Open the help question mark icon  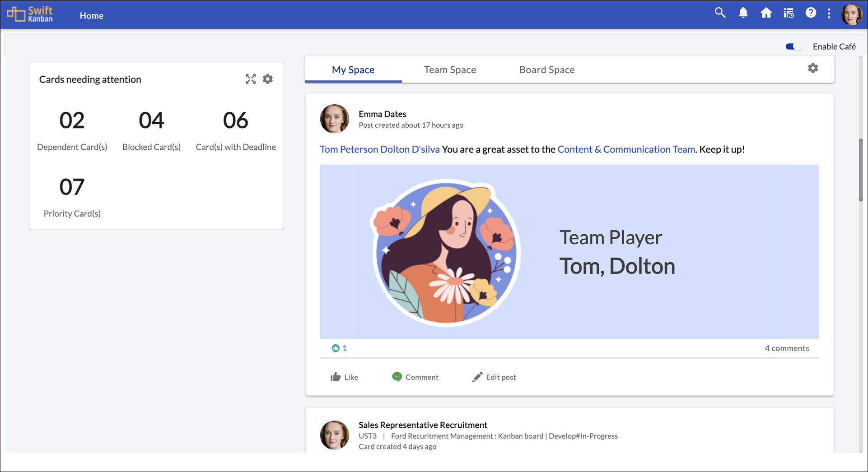(811, 13)
